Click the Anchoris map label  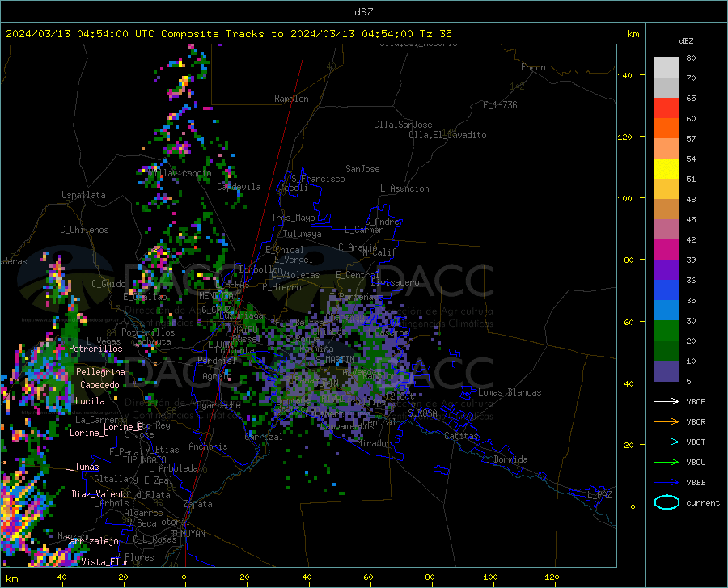pos(208,446)
